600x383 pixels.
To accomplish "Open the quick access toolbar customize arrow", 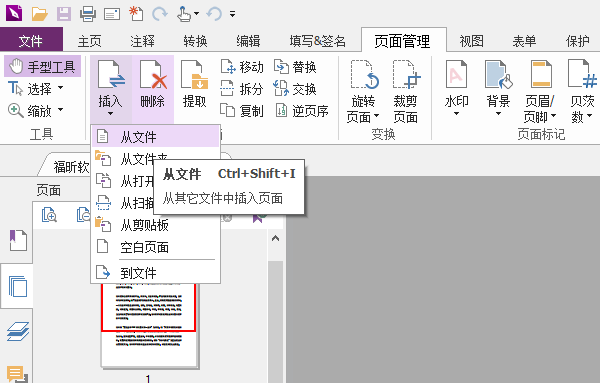I will pos(232,14).
